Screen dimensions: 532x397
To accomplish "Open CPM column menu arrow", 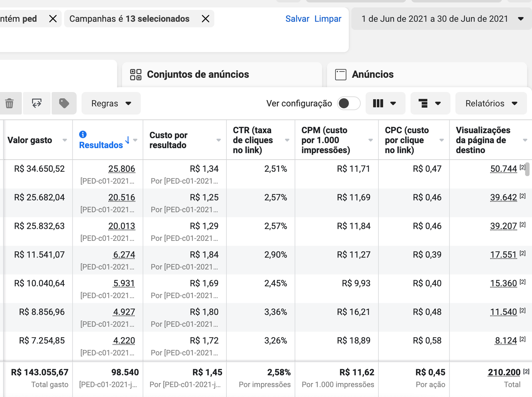I will coord(371,140).
